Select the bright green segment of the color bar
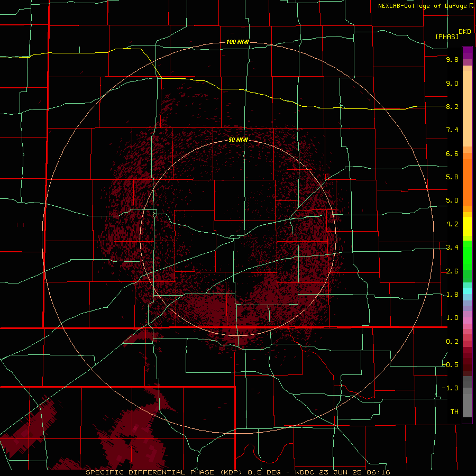 tap(467, 255)
